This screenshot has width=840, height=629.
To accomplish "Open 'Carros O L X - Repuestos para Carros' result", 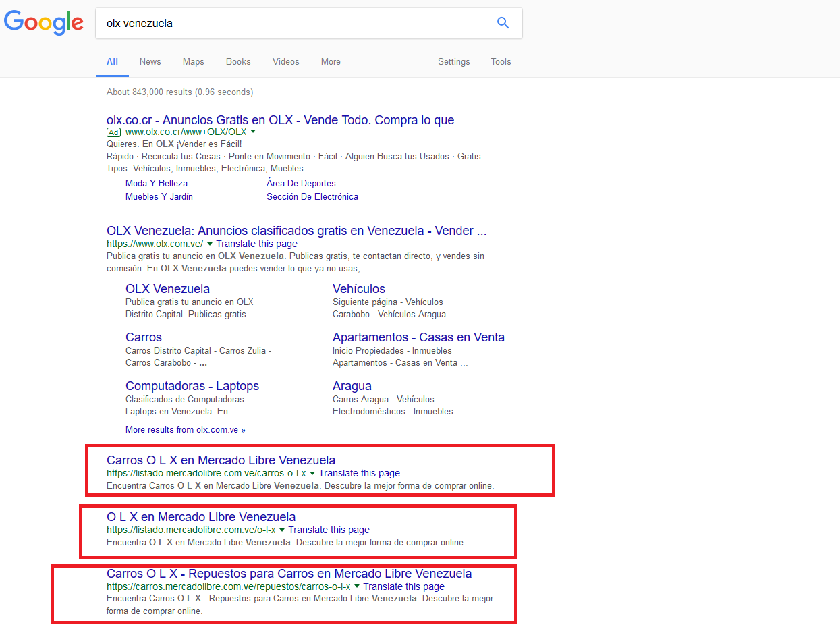I will pyautogui.click(x=289, y=574).
